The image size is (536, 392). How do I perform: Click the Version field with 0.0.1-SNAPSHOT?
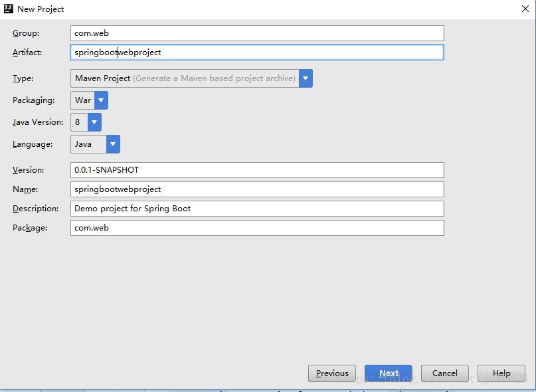pyautogui.click(x=257, y=170)
